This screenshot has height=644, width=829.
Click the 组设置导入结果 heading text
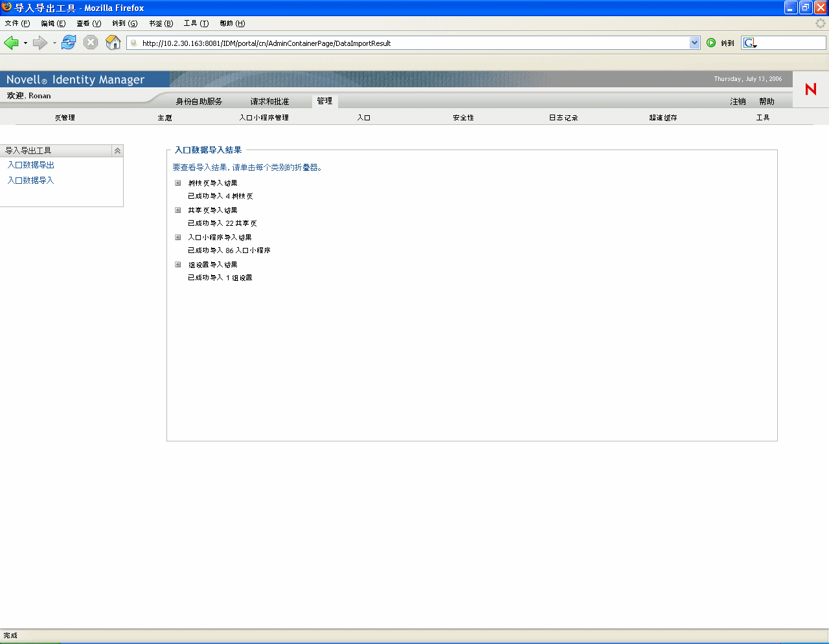(x=213, y=265)
